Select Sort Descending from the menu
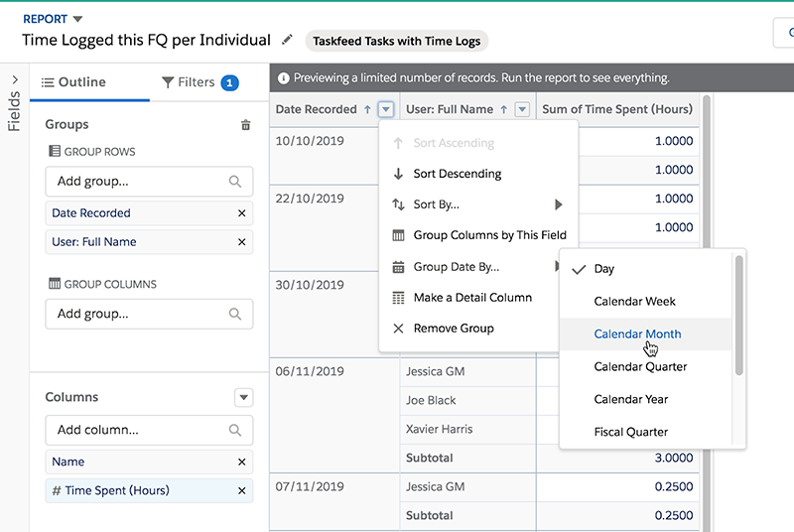The width and height of the screenshot is (794, 532). pos(457,174)
